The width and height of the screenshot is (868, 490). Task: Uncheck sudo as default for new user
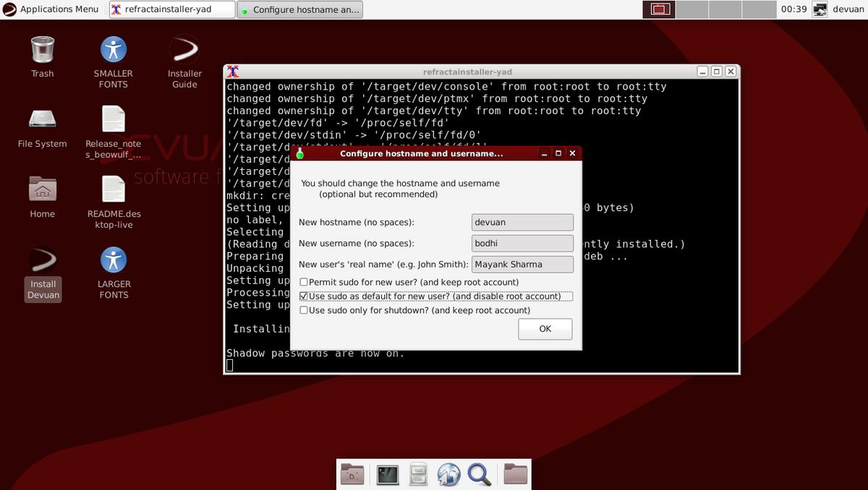(x=304, y=296)
